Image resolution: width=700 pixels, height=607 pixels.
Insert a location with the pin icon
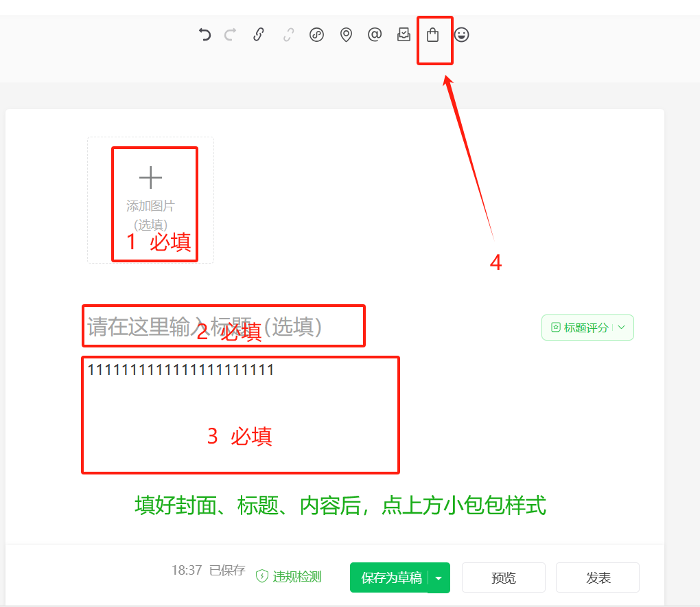tap(346, 34)
